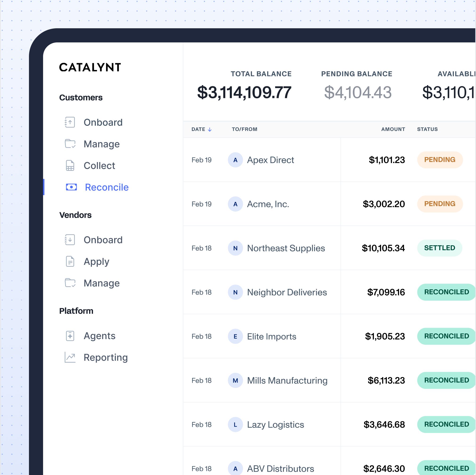Open the Acme, Inc. transaction row
The image size is (476, 475).
click(329, 204)
